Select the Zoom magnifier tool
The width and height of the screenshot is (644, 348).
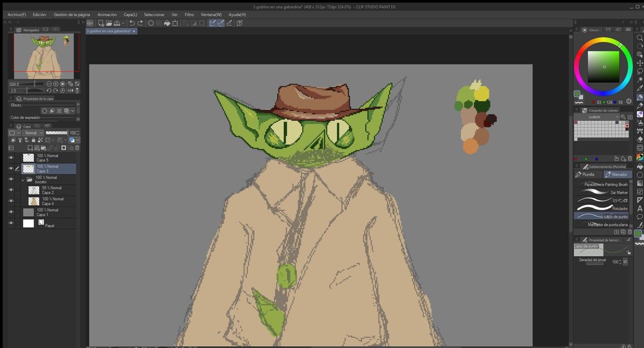point(639,38)
